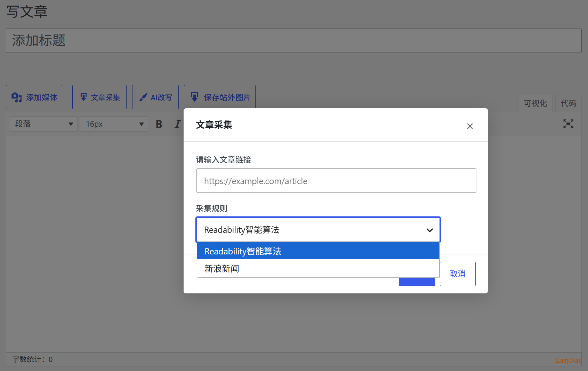This screenshot has height=371, width=588.
Task: Switch to the 代码 editor tab
Action: (569, 103)
